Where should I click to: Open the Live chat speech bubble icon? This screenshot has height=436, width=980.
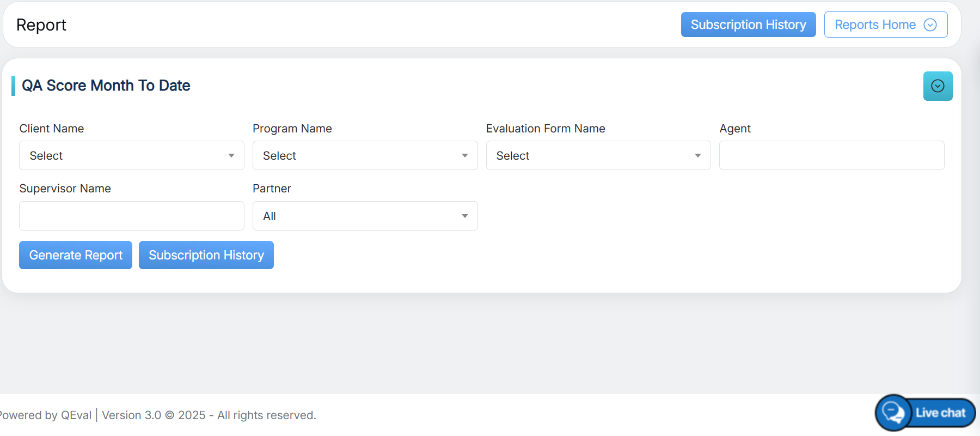893,413
